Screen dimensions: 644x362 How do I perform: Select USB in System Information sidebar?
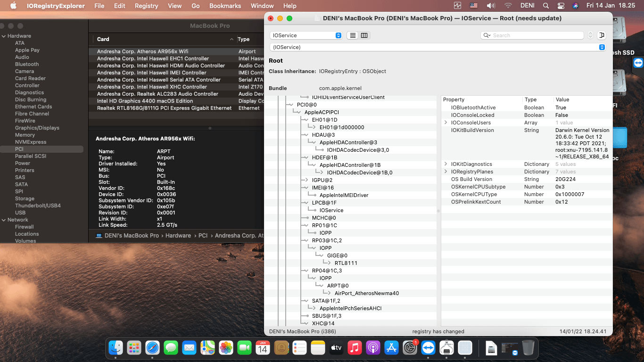click(x=20, y=213)
